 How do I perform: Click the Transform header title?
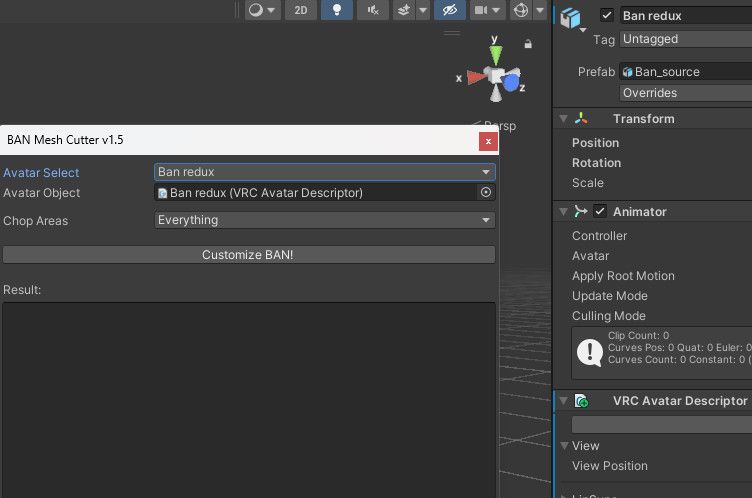click(644, 119)
